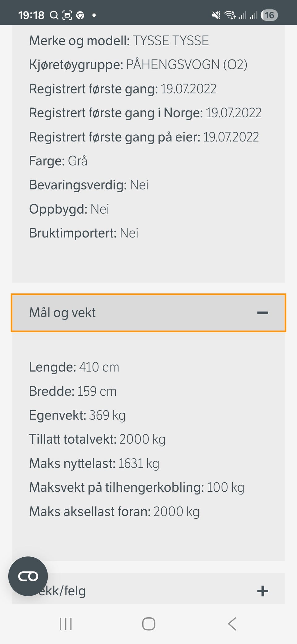Tap the screenshot capture status icon
Screen dimensions: 297x644
pyautogui.click(x=67, y=15)
